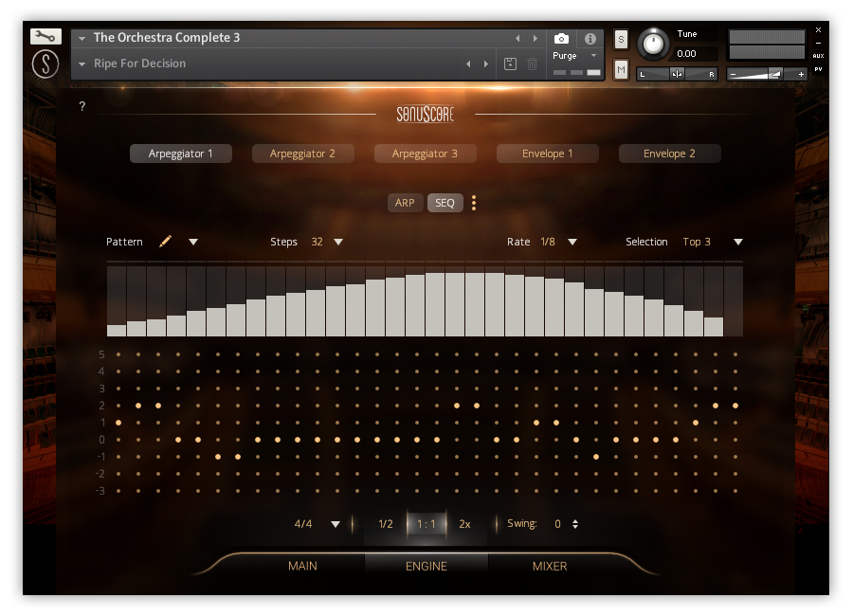853x616 pixels.
Task: Open the three-dot menu beside SEQ
Action: tap(474, 203)
